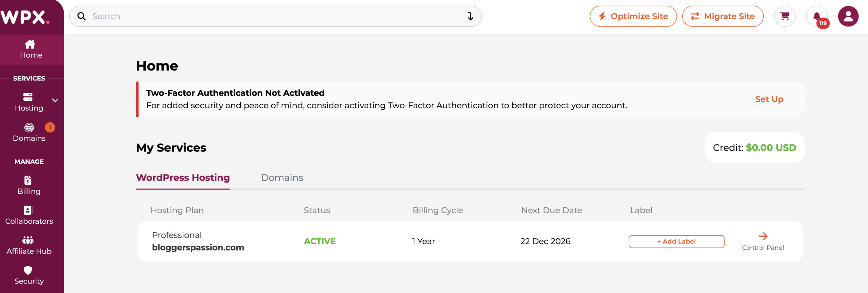
Task: Open the Collaborators page
Action: click(x=29, y=215)
